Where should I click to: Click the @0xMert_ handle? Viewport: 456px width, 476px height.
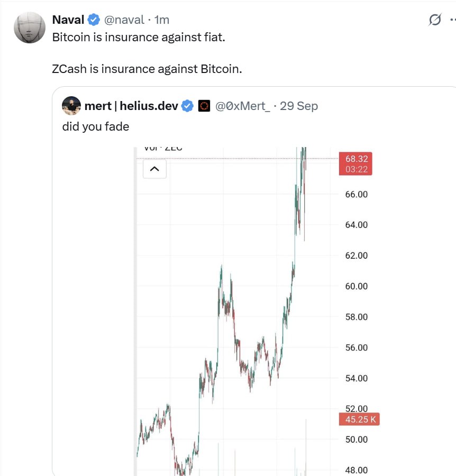point(242,106)
